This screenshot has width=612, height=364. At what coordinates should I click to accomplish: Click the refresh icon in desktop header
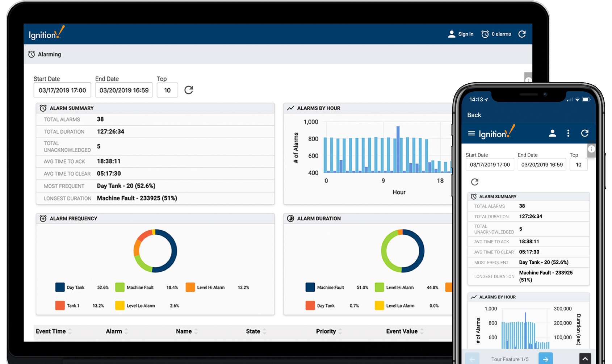click(x=522, y=34)
